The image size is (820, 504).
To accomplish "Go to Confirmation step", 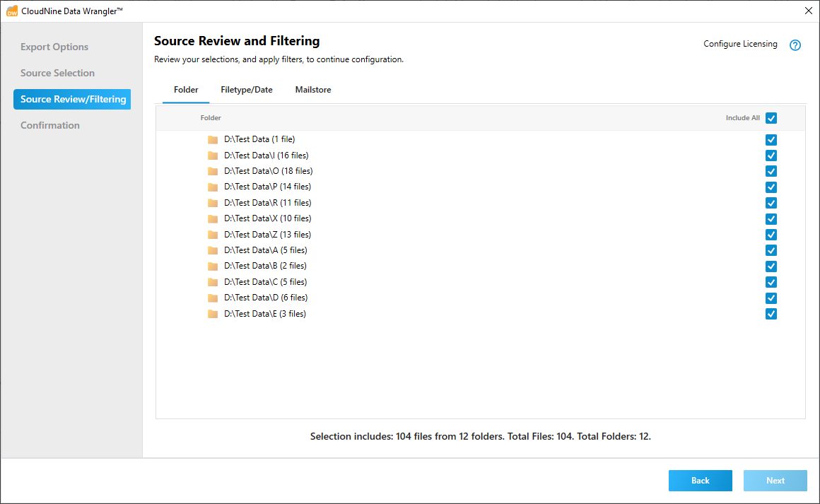I will point(50,126).
